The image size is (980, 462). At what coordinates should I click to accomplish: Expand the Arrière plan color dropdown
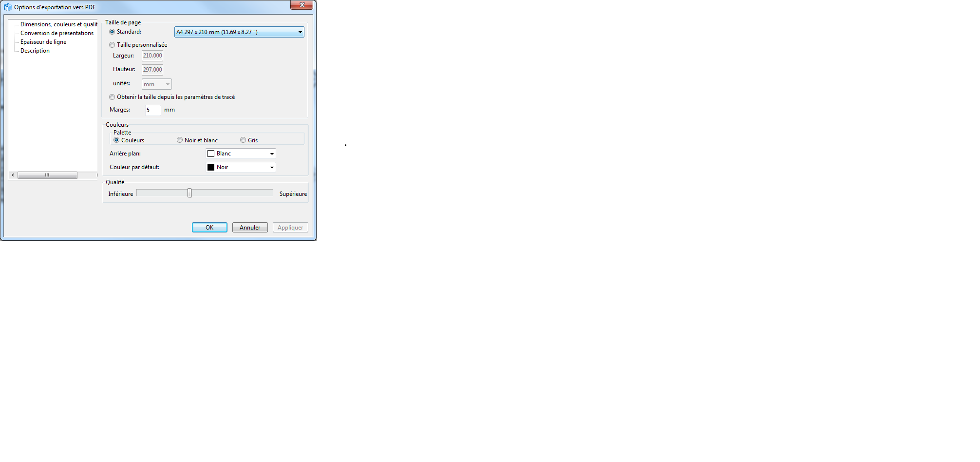coord(241,154)
